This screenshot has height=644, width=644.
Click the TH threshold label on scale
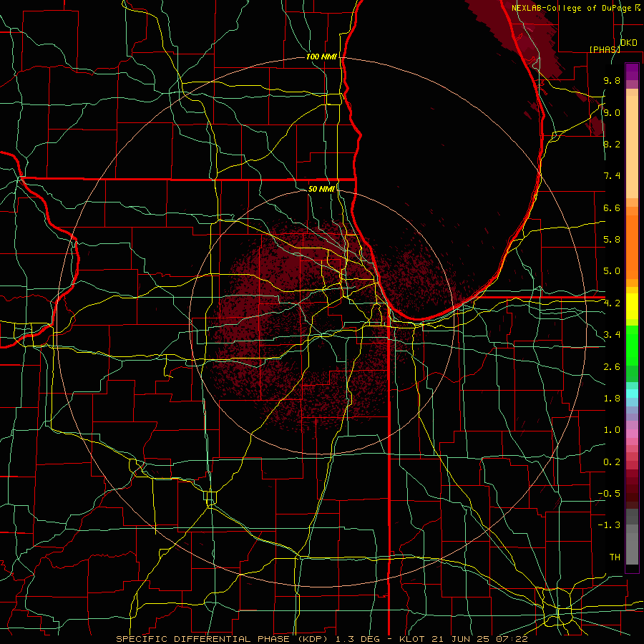coord(615,557)
